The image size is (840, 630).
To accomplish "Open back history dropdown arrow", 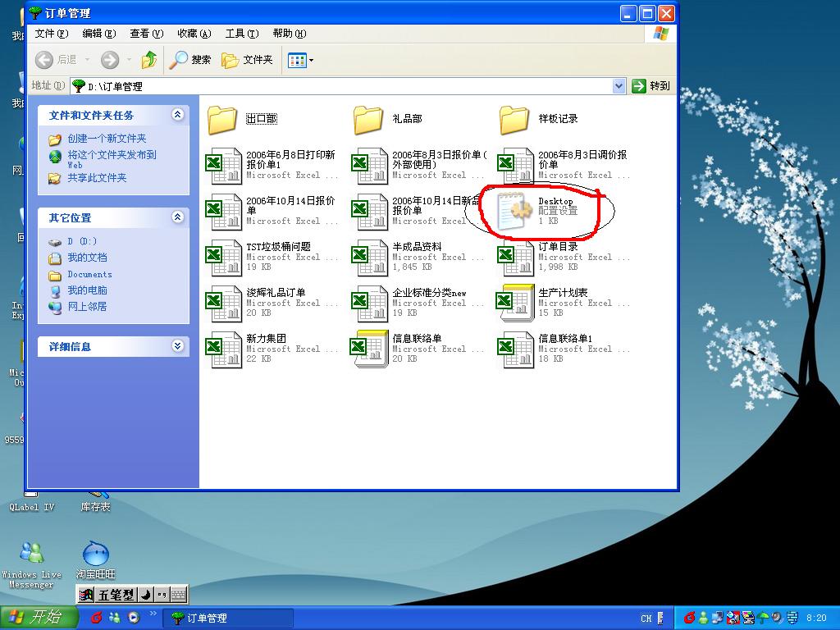I will coord(87,59).
